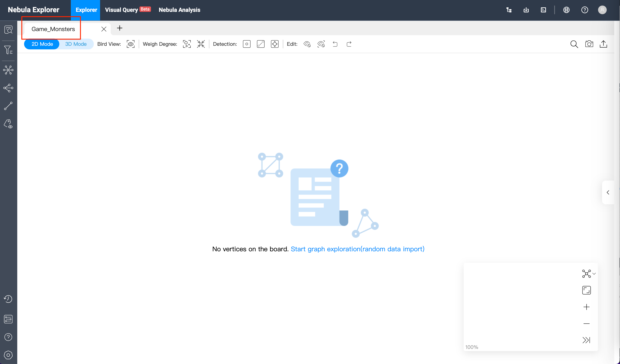Run outlier vertex detection icon
Viewport: 620px width, 364px height.
tap(247, 44)
